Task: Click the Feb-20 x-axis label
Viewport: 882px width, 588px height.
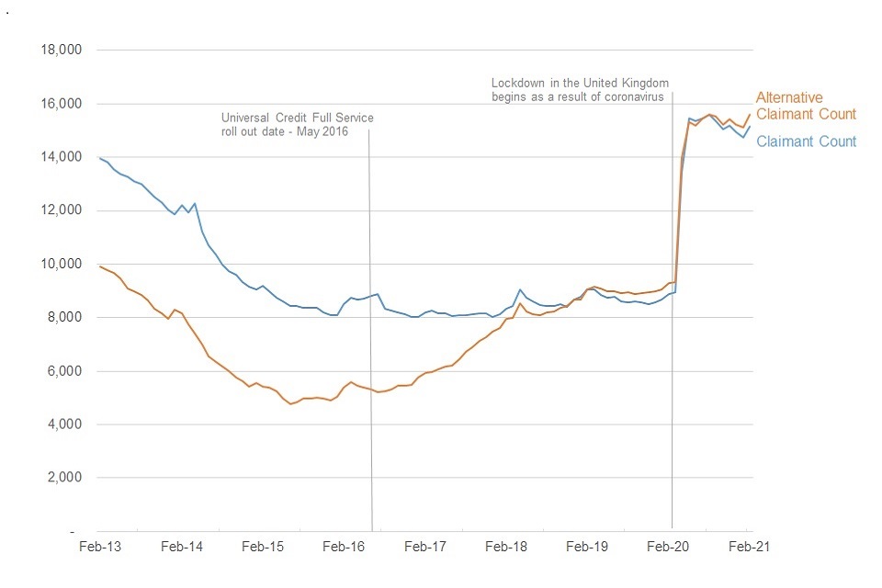Action: coord(668,546)
